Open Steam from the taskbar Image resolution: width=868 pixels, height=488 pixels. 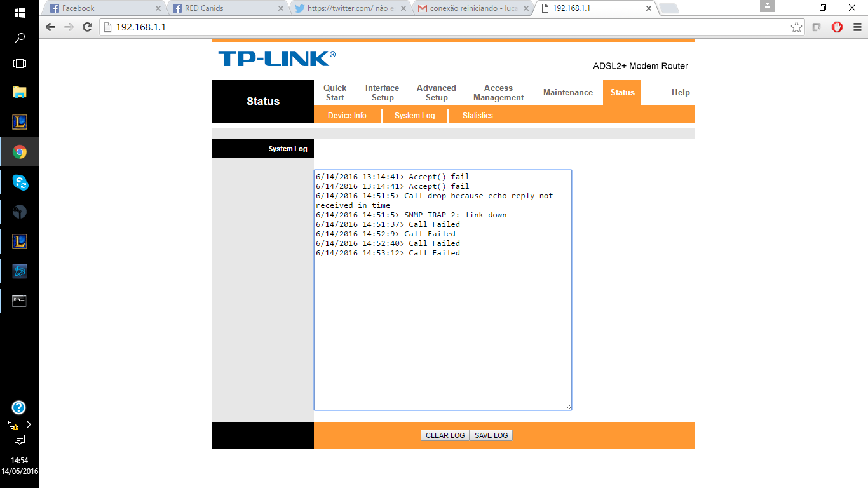pos(19,212)
